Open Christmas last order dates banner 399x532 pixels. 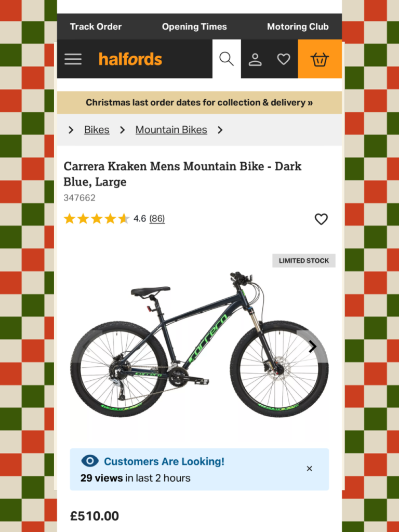[x=199, y=102]
